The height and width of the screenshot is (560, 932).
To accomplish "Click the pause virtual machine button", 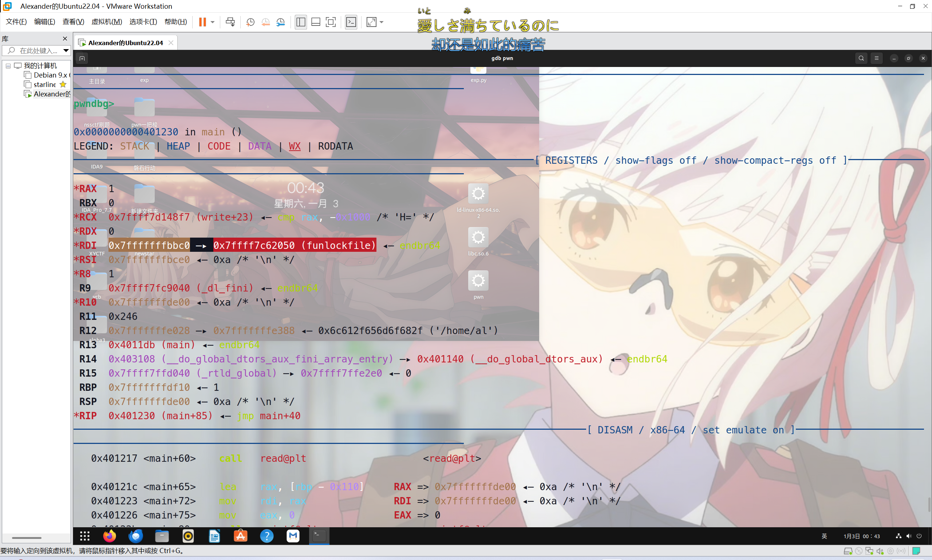I will pyautogui.click(x=202, y=22).
